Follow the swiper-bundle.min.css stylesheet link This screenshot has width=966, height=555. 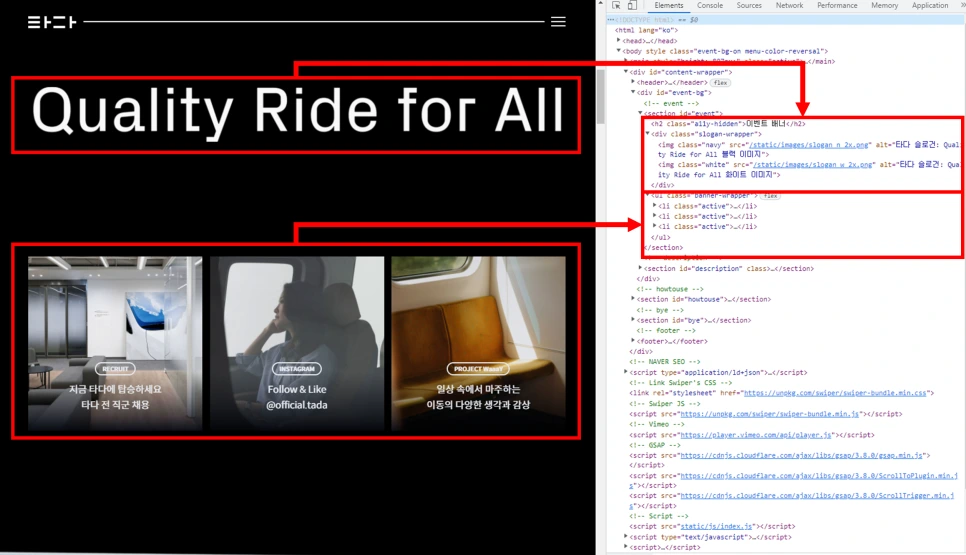pos(835,393)
